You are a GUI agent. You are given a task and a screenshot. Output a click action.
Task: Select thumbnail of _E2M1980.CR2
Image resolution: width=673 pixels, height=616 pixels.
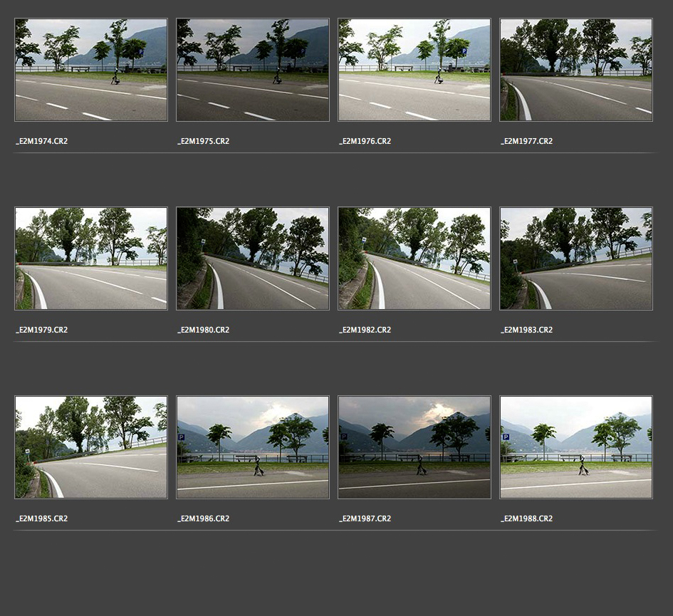pyautogui.click(x=253, y=259)
